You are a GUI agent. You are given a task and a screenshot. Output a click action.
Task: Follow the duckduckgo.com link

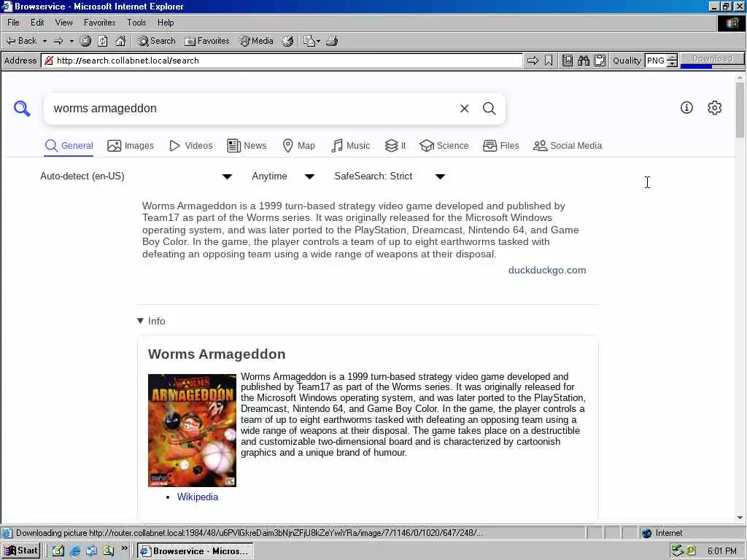point(547,270)
